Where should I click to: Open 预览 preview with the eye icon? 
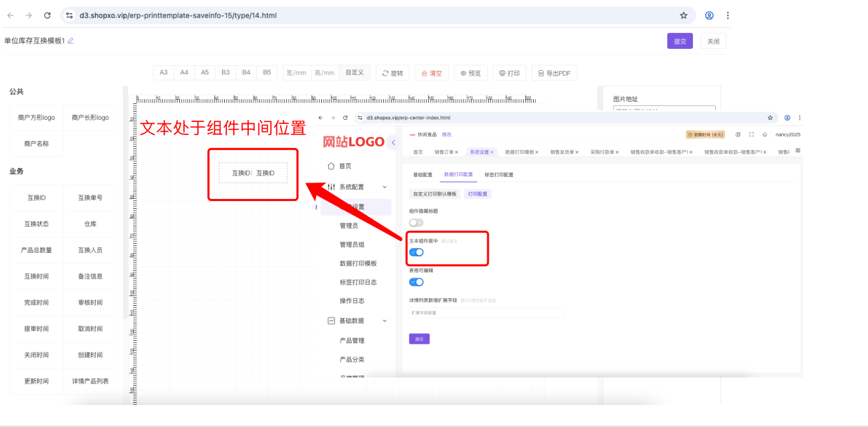pyautogui.click(x=470, y=73)
